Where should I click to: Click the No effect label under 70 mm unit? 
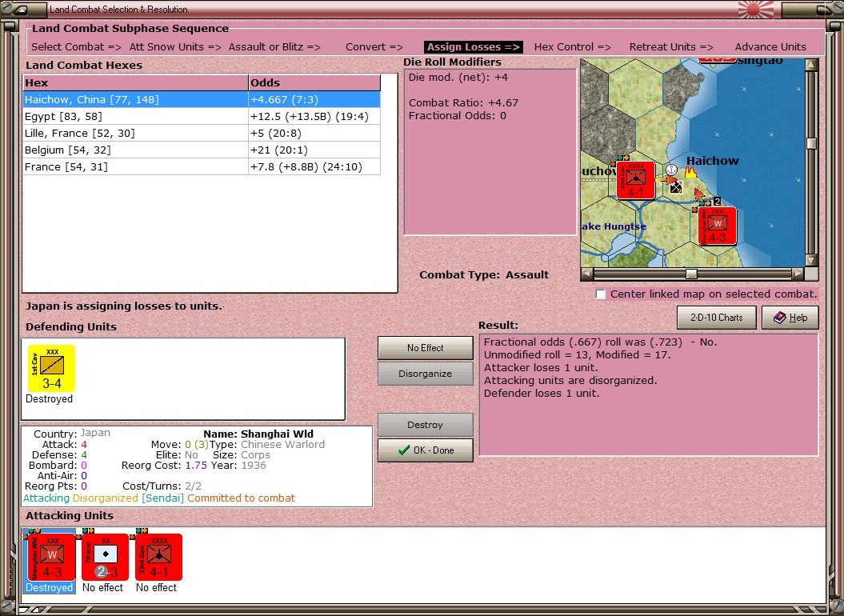[x=103, y=587]
